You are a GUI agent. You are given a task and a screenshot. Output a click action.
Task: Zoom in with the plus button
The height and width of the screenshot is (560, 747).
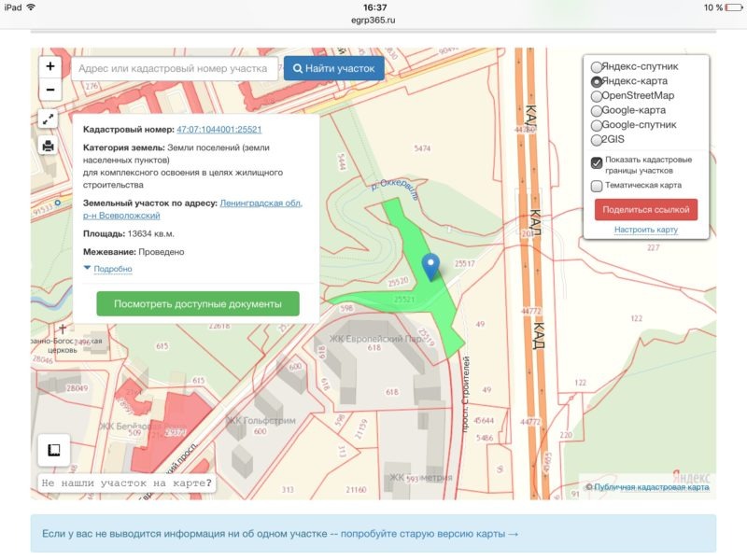(50, 66)
